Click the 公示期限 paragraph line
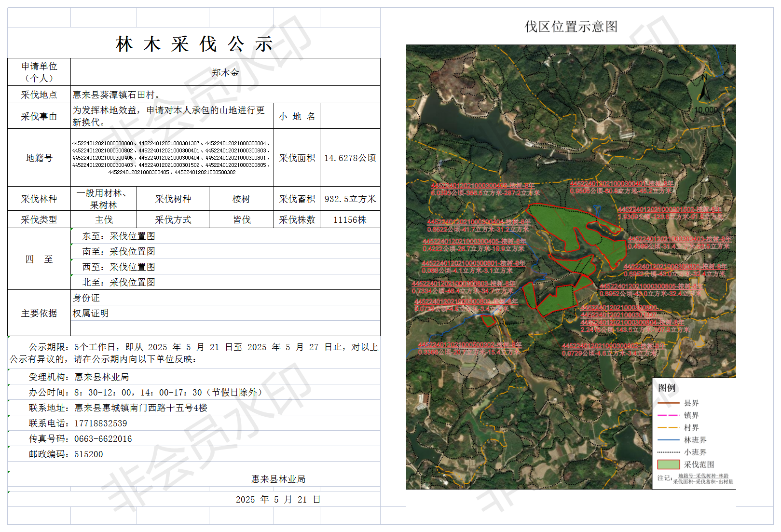 pyautogui.click(x=194, y=353)
